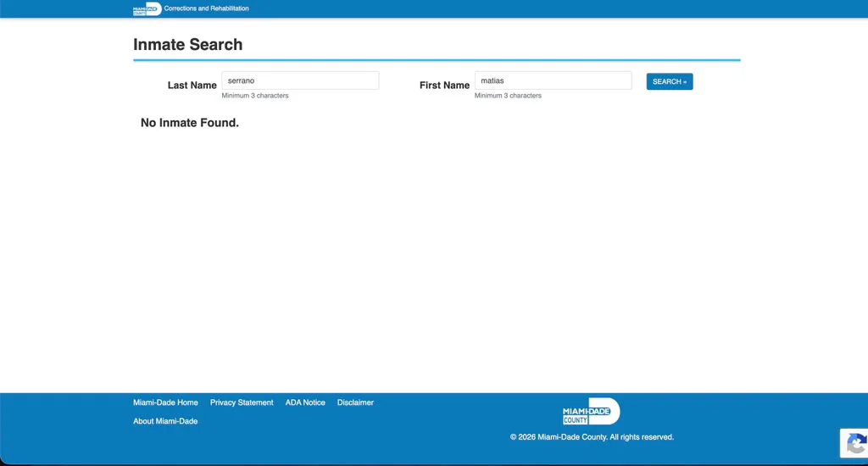The width and height of the screenshot is (868, 466).
Task: Click the Miami-Dade County logo in header
Action: point(147,8)
